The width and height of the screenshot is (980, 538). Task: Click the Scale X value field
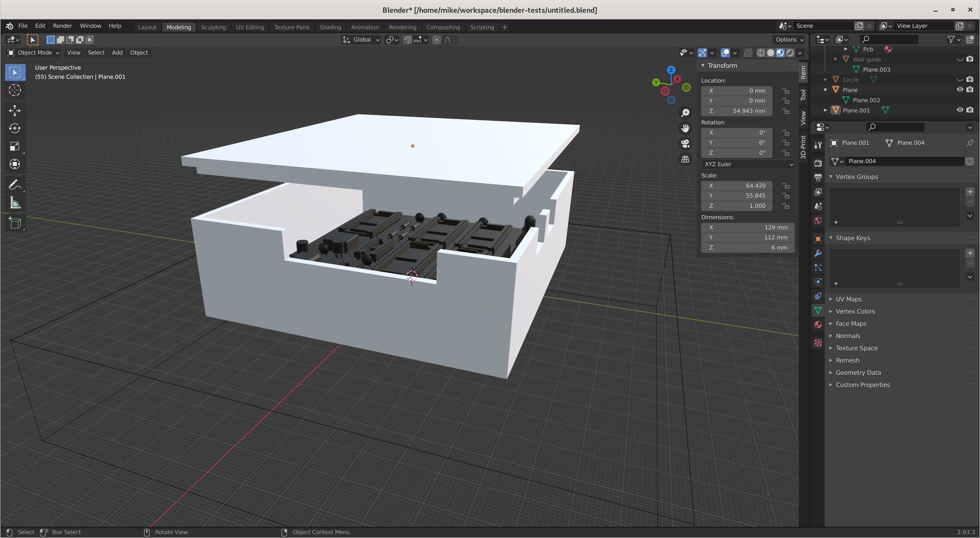coord(737,186)
